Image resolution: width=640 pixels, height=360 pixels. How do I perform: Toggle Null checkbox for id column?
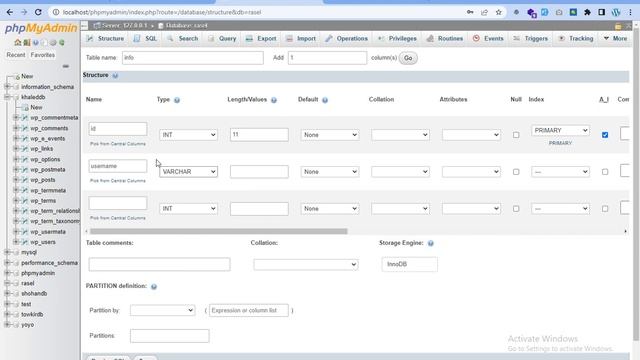(516, 135)
